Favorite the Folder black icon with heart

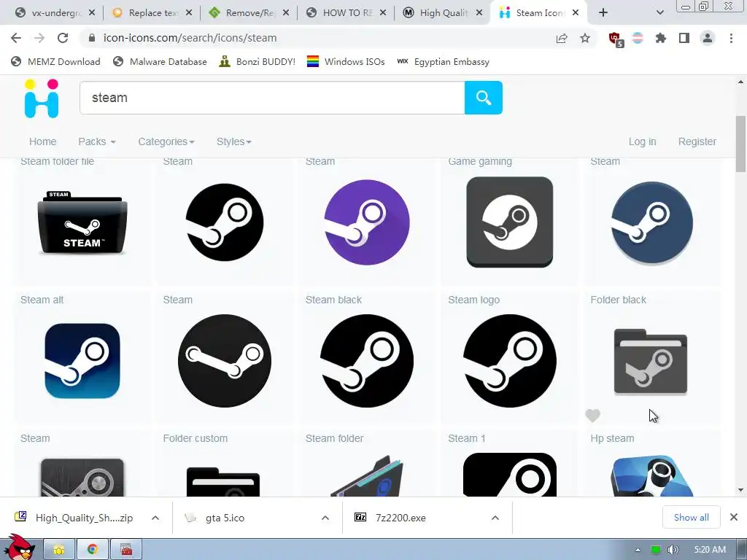pos(592,416)
